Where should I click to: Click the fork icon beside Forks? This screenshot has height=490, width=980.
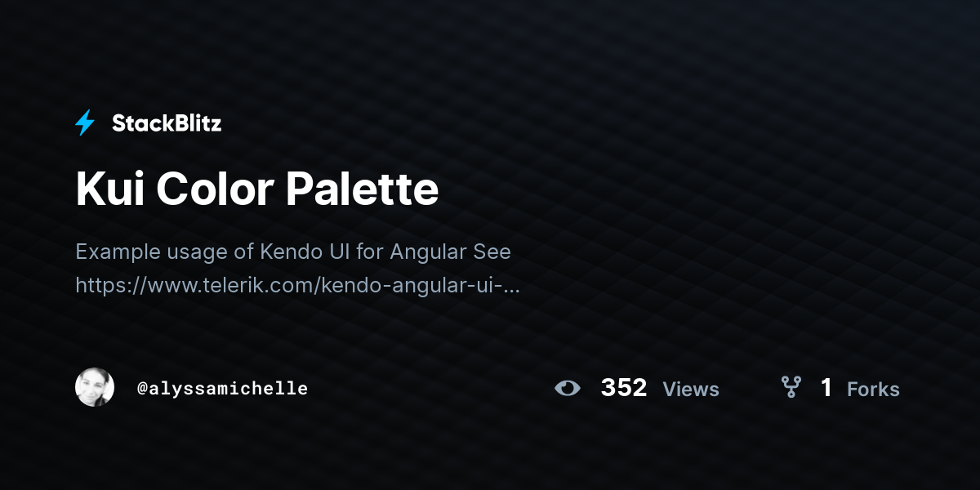pos(791,387)
